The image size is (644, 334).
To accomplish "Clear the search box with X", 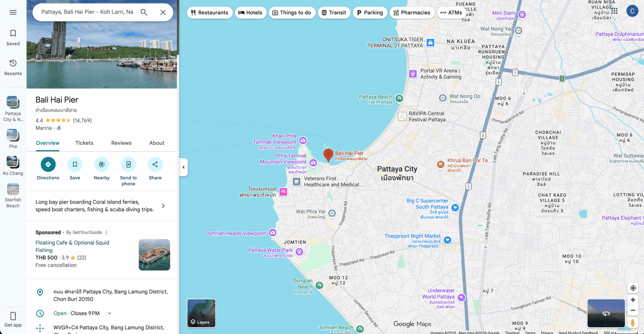I will (163, 12).
